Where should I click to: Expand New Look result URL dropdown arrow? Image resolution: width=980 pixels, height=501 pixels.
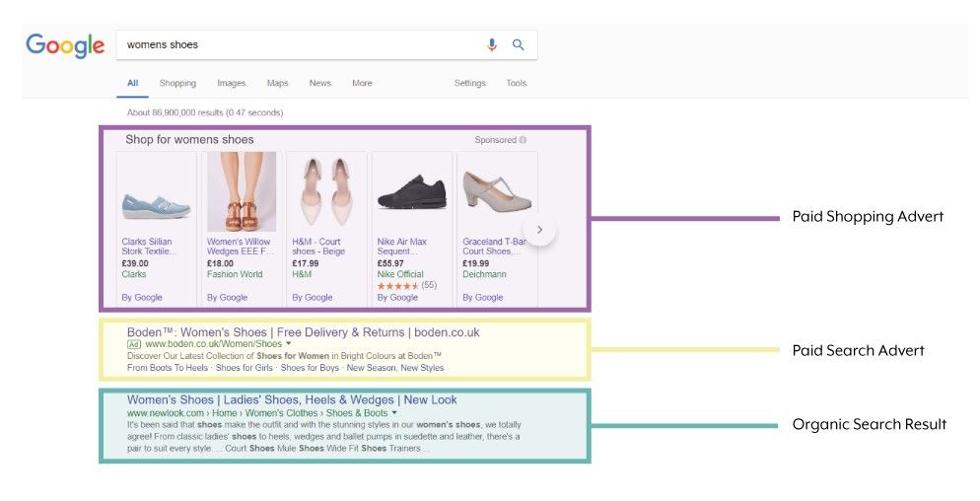pos(394,413)
